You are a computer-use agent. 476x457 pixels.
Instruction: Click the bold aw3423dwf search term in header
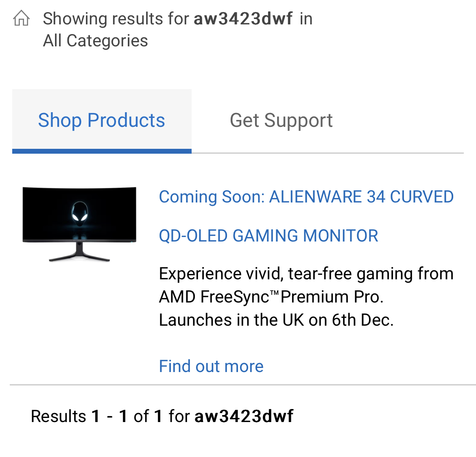[243, 19]
